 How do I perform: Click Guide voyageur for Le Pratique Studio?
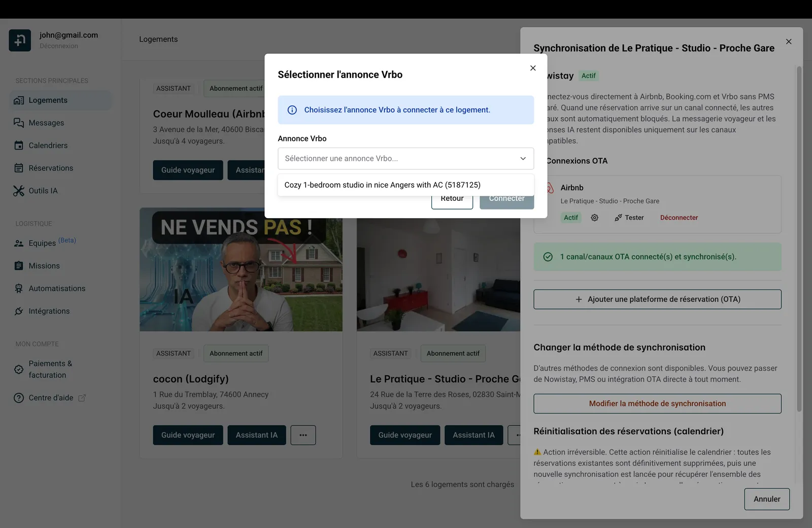tap(405, 435)
